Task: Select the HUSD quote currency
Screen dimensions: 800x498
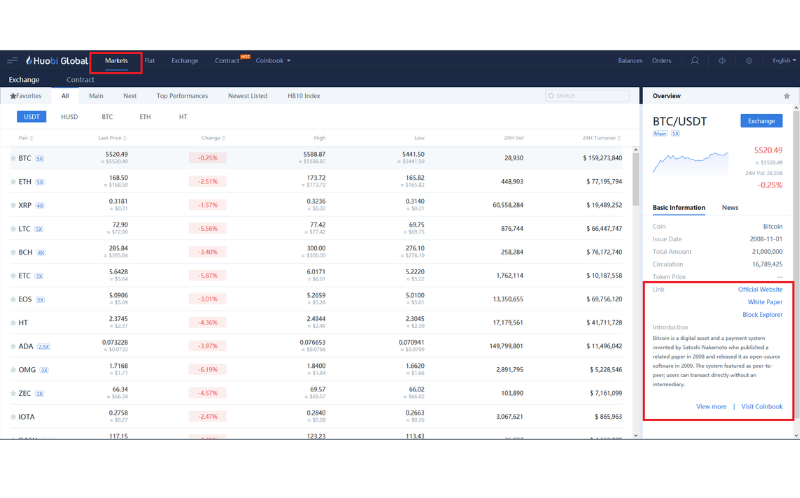Action: coord(69,117)
